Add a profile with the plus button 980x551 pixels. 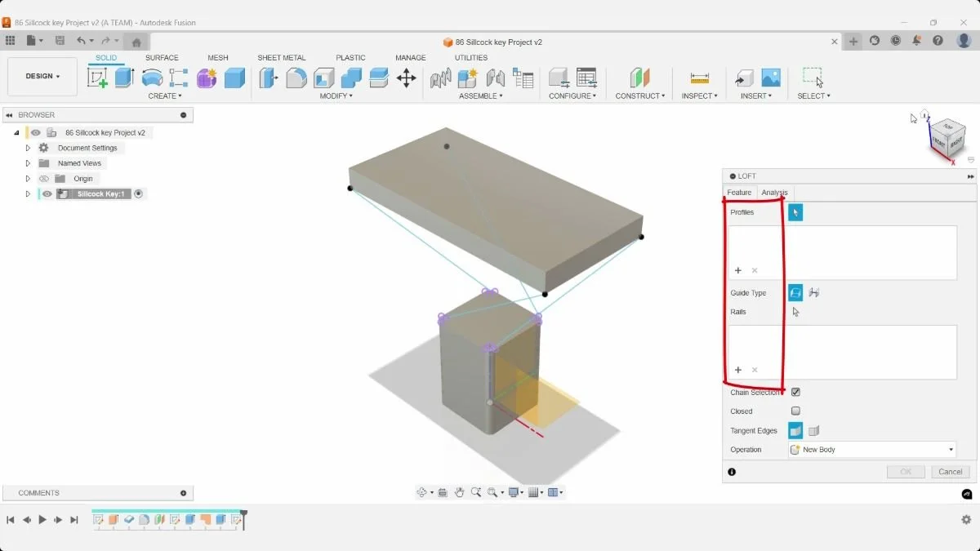[x=737, y=270]
